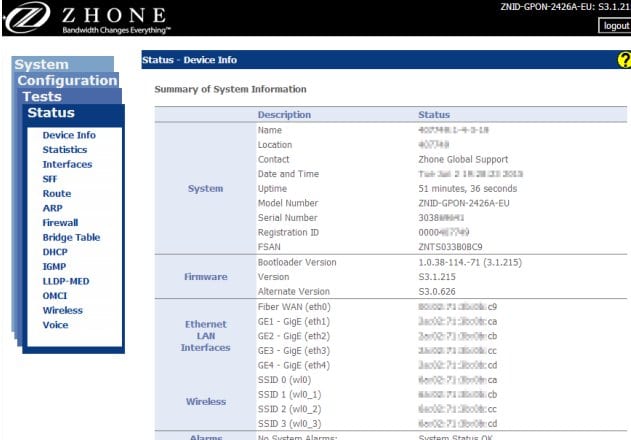The image size is (631, 440).
Task: Go to the Interfaces page
Action: point(67,164)
